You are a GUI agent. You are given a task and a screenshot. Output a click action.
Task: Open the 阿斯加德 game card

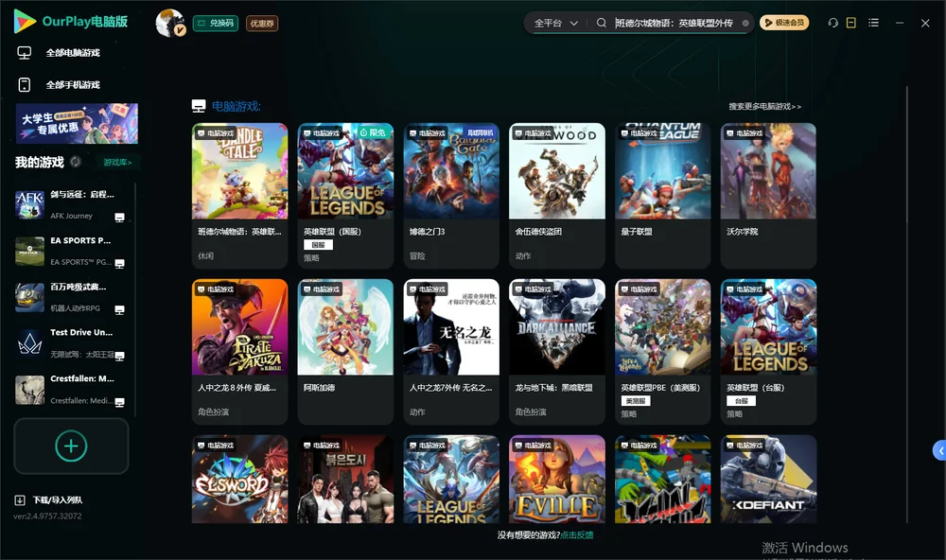345,351
